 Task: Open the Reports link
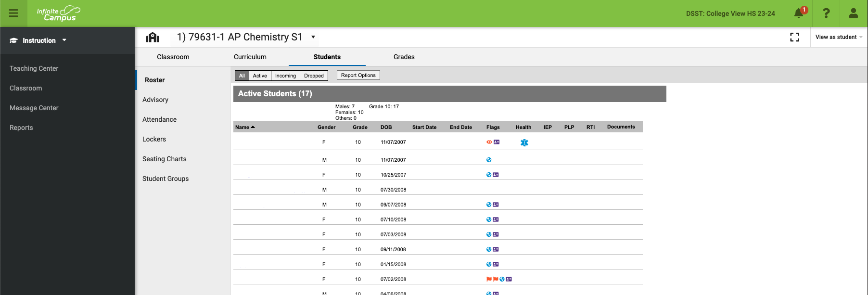pyautogui.click(x=21, y=128)
